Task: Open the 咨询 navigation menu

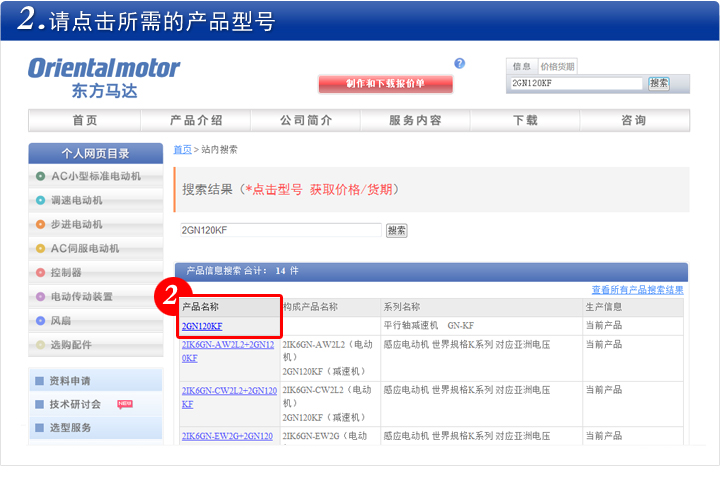Action: pos(634,120)
